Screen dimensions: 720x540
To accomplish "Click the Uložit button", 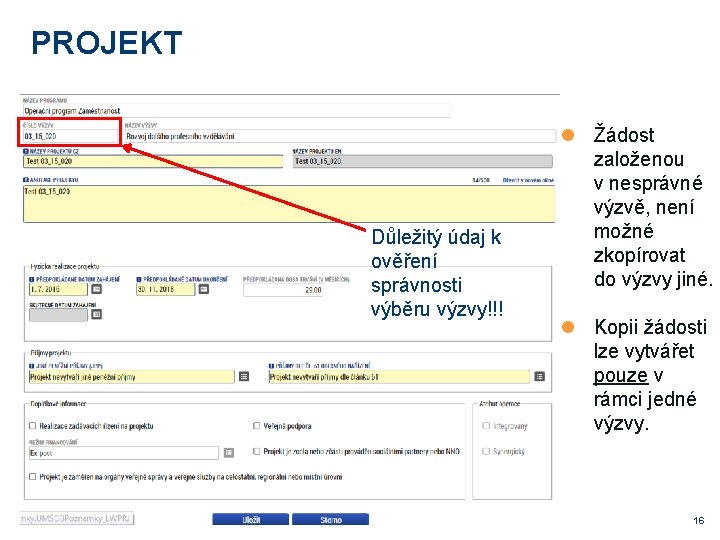I will click(x=251, y=519).
